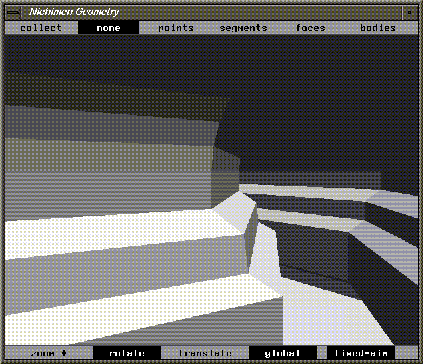Click the dark navy background of the viewport
423x364 pixels.
[317, 100]
